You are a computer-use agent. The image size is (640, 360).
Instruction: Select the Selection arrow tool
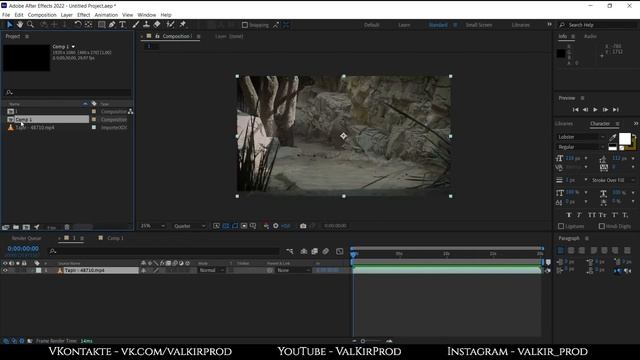click(9, 25)
